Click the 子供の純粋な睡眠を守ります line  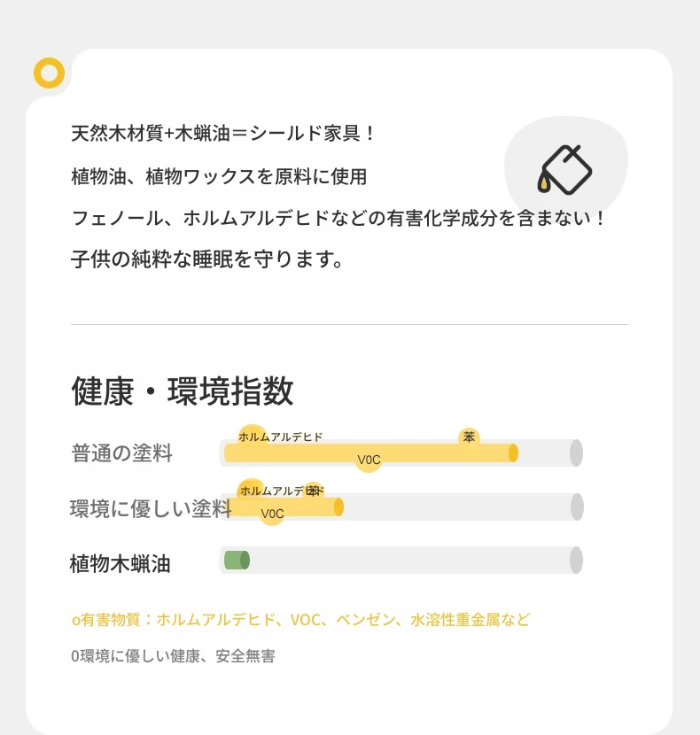click(x=207, y=259)
